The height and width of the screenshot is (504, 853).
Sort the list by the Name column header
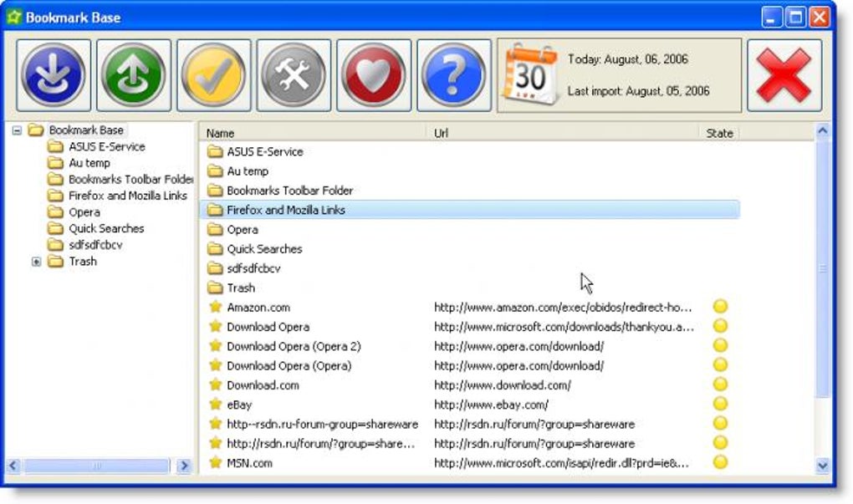(x=313, y=133)
